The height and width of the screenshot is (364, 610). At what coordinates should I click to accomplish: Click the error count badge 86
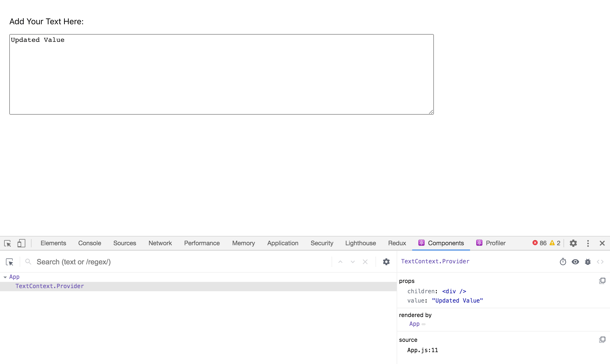539,243
